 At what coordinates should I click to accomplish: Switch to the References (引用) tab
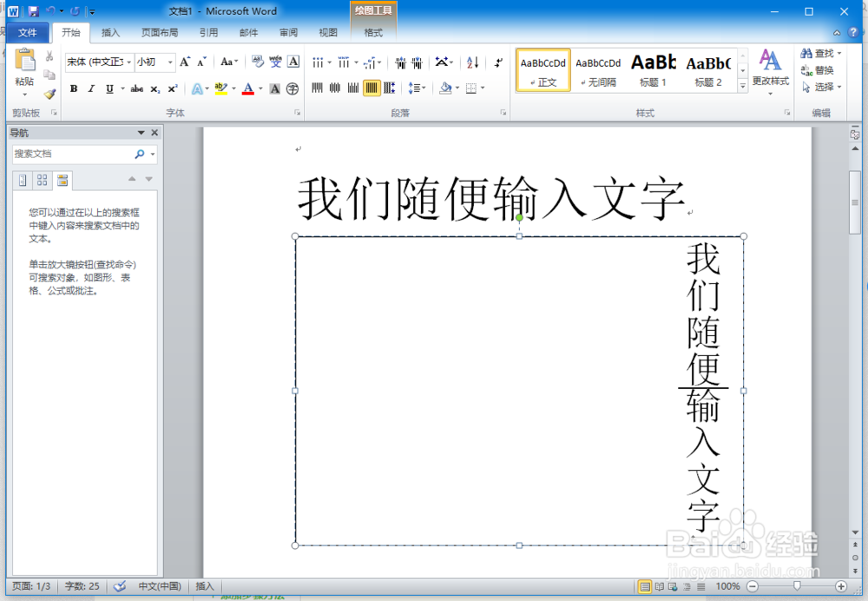[208, 33]
